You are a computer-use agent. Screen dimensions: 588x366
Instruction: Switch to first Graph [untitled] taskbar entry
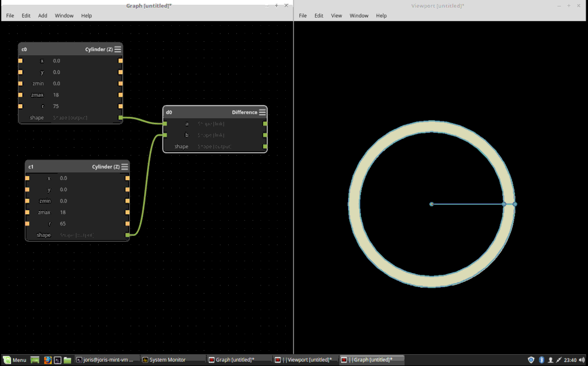239,360
